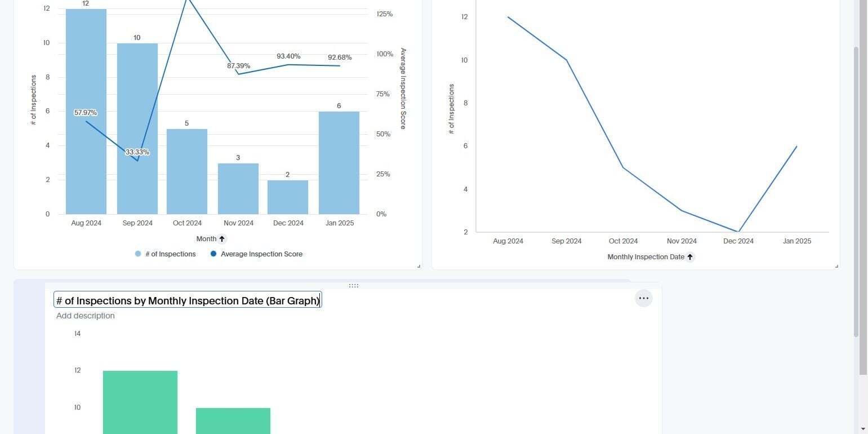Click the 92.68% data label

pyautogui.click(x=340, y=57)
